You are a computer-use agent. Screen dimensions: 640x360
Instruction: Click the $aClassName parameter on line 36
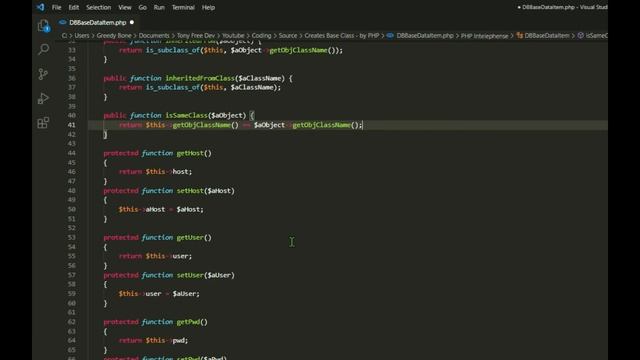point(259,78)
